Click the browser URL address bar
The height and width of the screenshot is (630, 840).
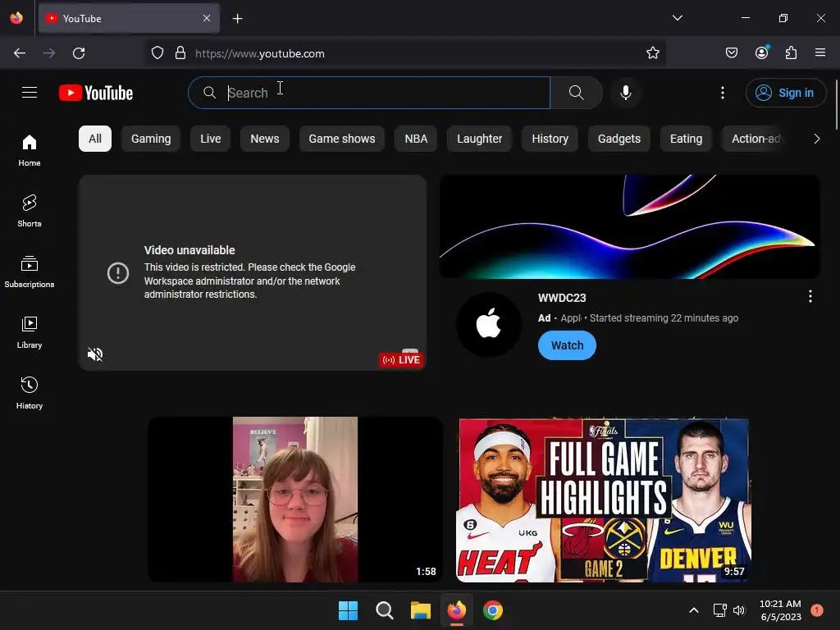(405, 53)
